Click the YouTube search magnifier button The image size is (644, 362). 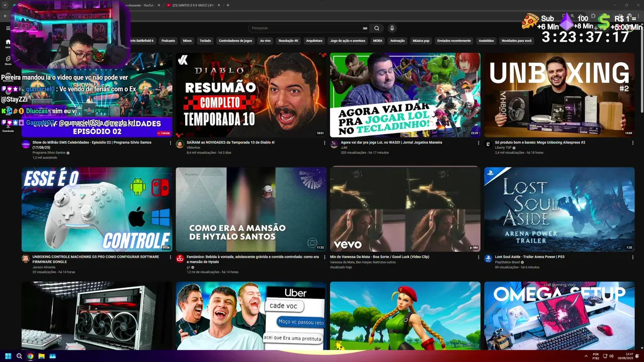coord(376,28)
